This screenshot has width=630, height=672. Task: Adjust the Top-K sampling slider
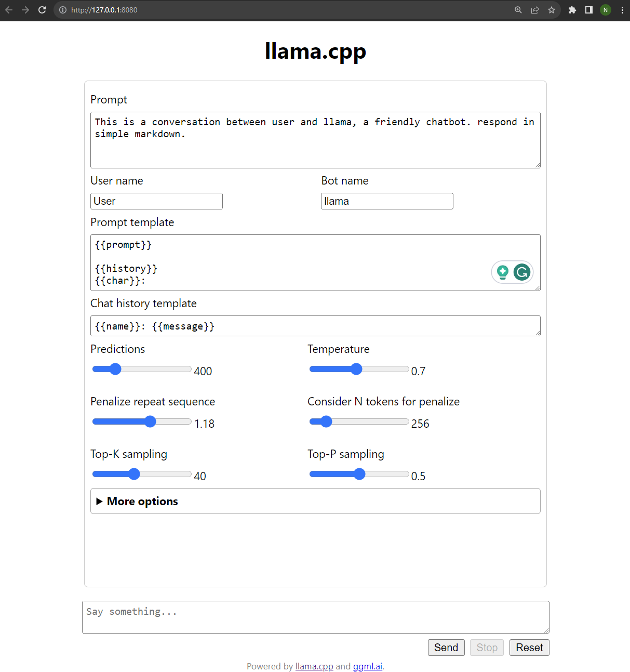(x=142, y=474)
